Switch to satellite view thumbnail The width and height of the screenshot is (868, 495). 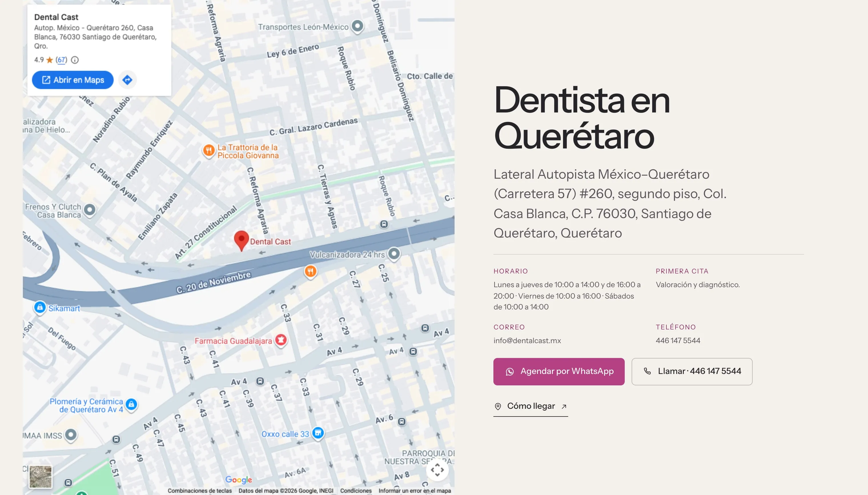tap(41, 477)
